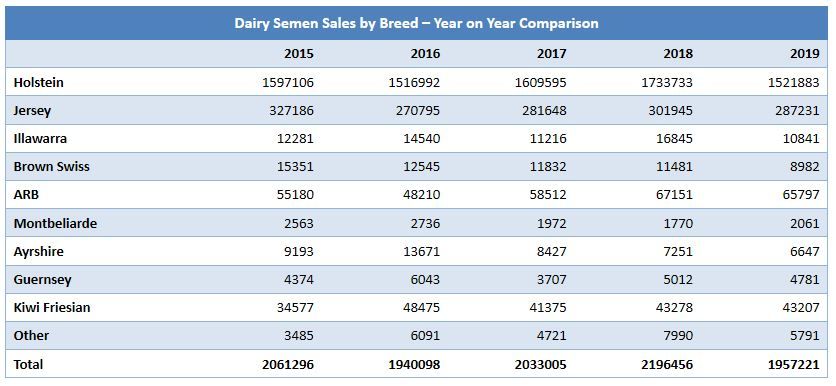The height and width of the screenshot is (386, 836).
Task: Click the Jersey row label
Action: [32, 110]
